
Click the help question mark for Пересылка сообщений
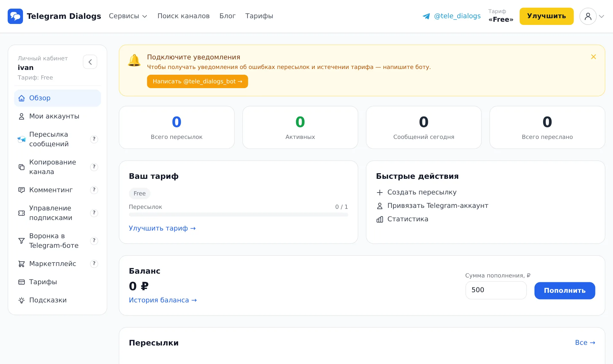[x=94, y=139]
